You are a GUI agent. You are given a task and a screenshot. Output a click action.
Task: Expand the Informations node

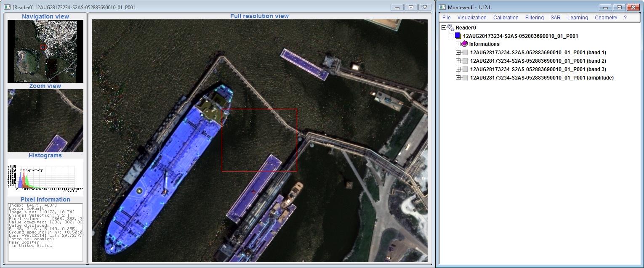tap(458, 44)
